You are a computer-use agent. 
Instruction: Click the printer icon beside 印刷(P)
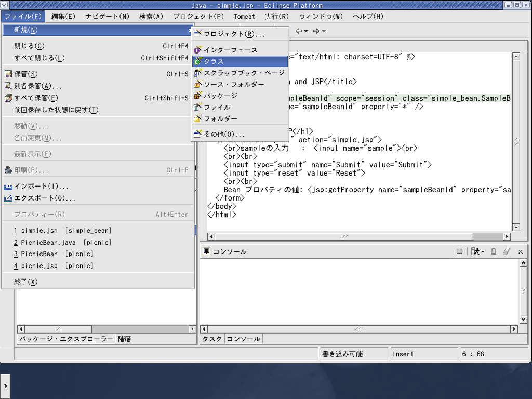[x=8, y=170]
